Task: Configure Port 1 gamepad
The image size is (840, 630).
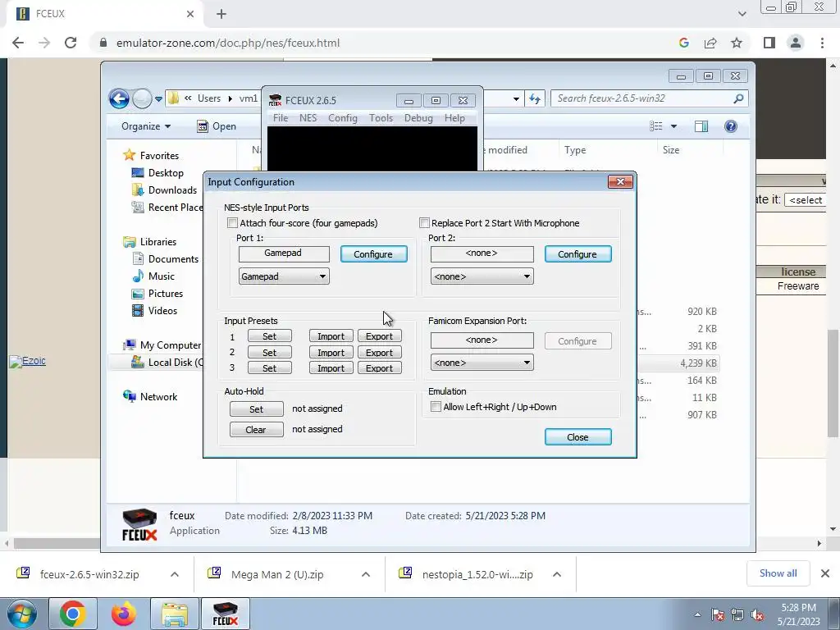Action: click(x=374, y=254)
